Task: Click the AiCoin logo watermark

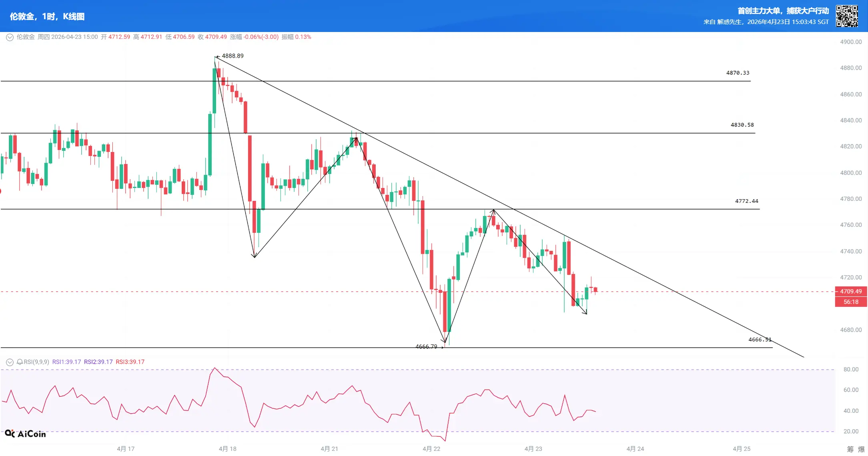Action: (26, 434)
